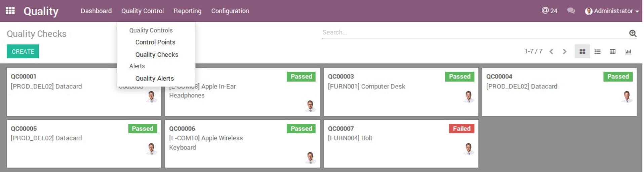
Task: Go to next page arrow
Action: pyautogui.click(x=564, y=51)
